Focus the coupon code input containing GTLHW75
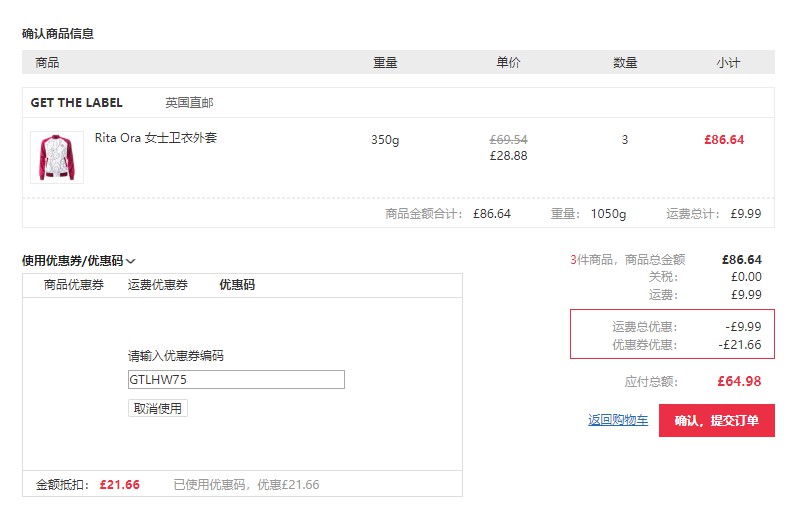The image size is (789, 513). click(236, 380)
